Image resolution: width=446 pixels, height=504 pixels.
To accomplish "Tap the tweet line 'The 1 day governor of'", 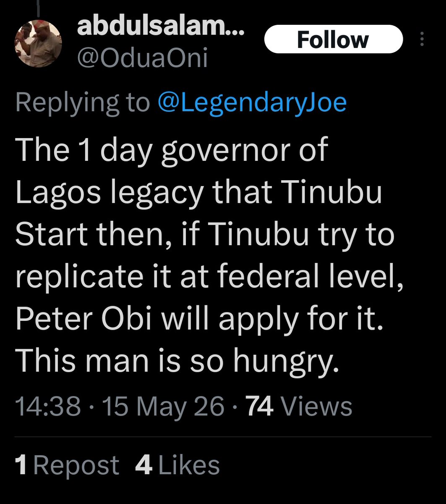I will click(171, 150).
